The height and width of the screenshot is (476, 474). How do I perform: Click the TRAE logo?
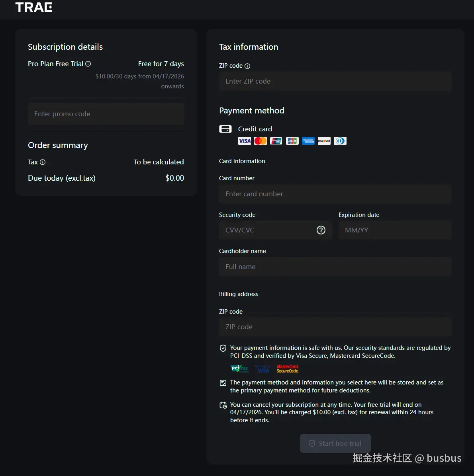[x=34, y=7]
